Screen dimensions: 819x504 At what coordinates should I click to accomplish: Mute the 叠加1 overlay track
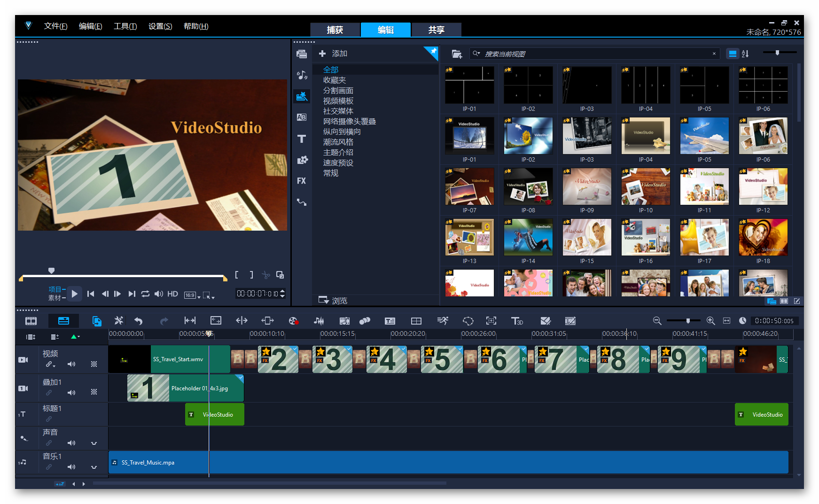(x=71, y=393)
